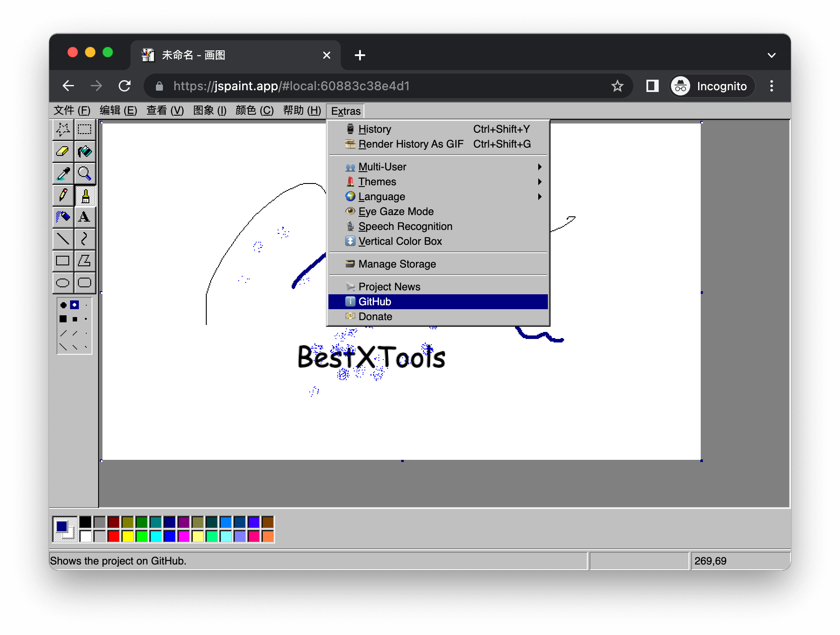The height and width of the screenshot is (635, 840).
Task: Select the Brush tool
Action: (85, 195)
